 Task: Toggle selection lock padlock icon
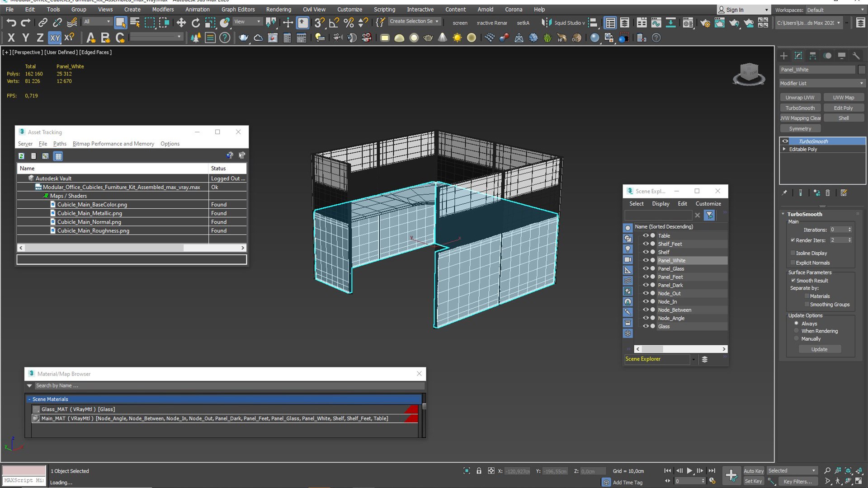(479, 471)
